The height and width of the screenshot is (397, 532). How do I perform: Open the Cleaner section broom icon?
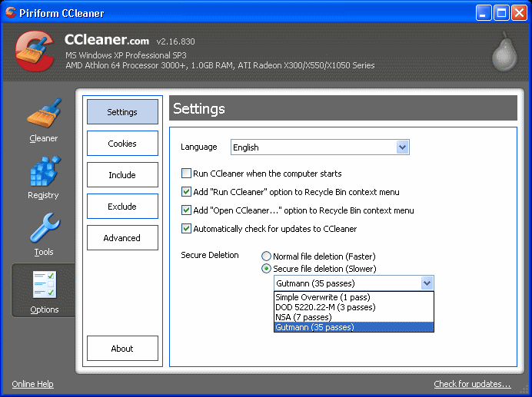(44, 113)
